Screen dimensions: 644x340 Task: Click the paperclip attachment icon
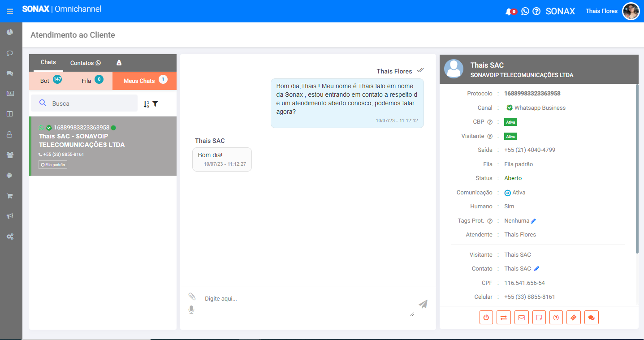192,297
